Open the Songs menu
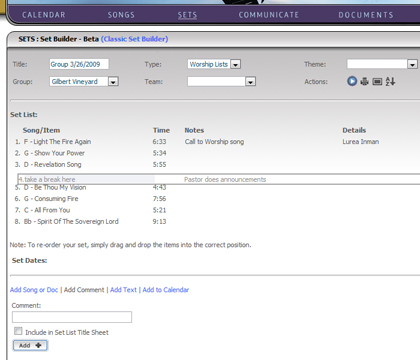Screen dimensions: 420x360 click(121, 15)
